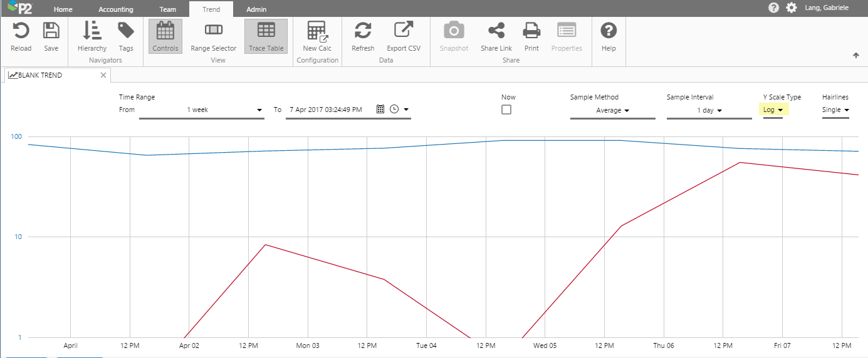The image size is (868, 358).
Task: Open the Hierarchy navigator
Action: coord(92,36)
